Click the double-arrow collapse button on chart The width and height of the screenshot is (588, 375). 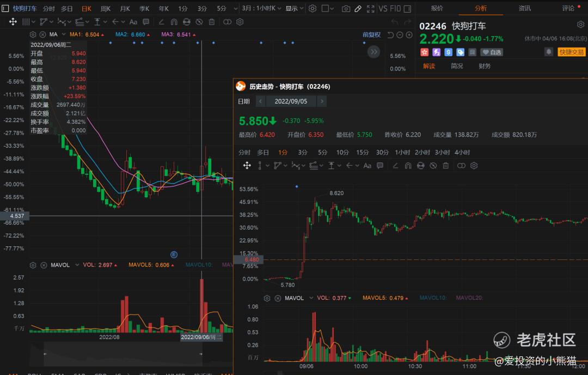(373, 52)
